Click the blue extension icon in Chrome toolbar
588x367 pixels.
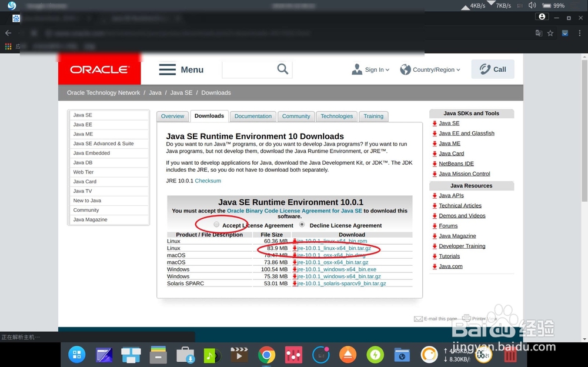[x=564, y=33]
